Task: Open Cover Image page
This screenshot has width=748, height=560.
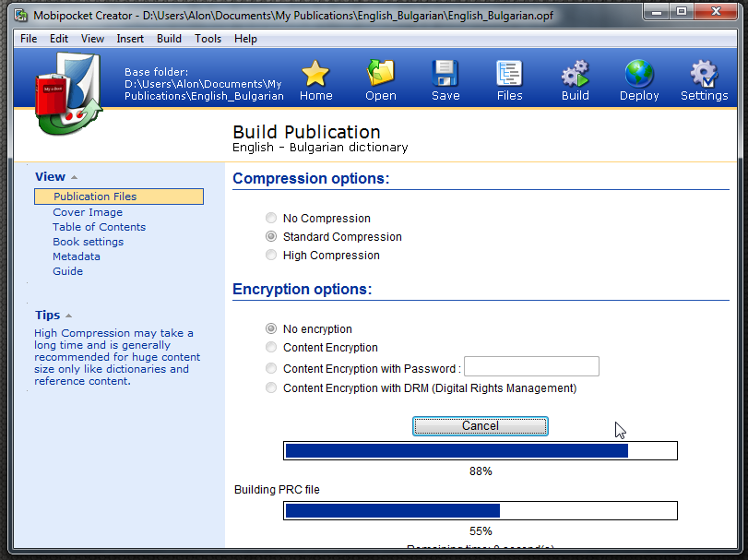Action: point(88,212)
